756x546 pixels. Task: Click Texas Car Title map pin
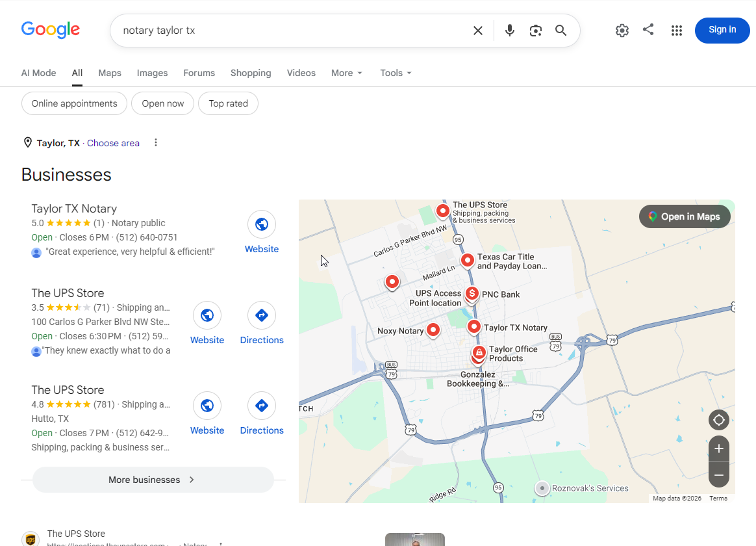click(x=467, y=261)
